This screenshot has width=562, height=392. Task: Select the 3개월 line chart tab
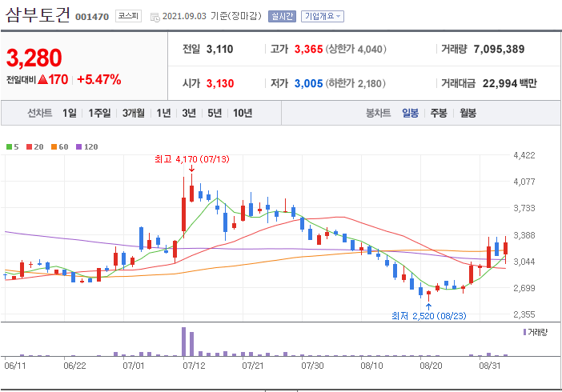click(x=134, y=114)
